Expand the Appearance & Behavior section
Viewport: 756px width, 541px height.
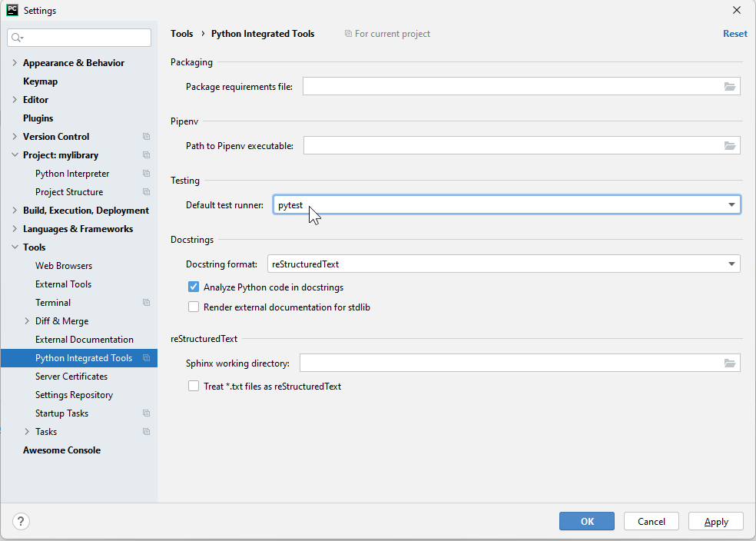click(x=15, y=63)
